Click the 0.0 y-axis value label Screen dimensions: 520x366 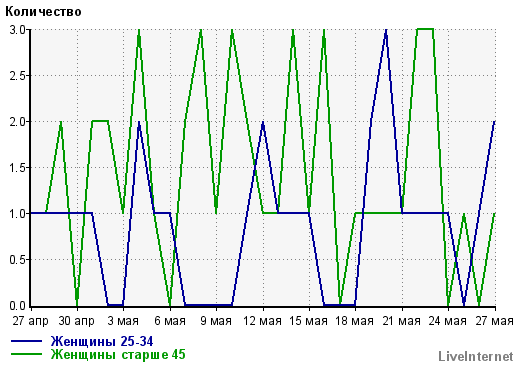click(17, 306)
